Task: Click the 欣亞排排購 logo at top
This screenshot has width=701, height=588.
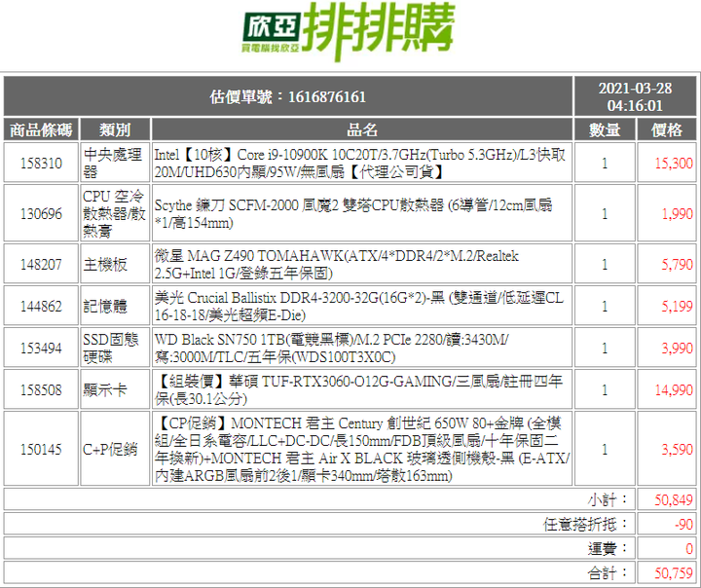Action: pos(349,32)
